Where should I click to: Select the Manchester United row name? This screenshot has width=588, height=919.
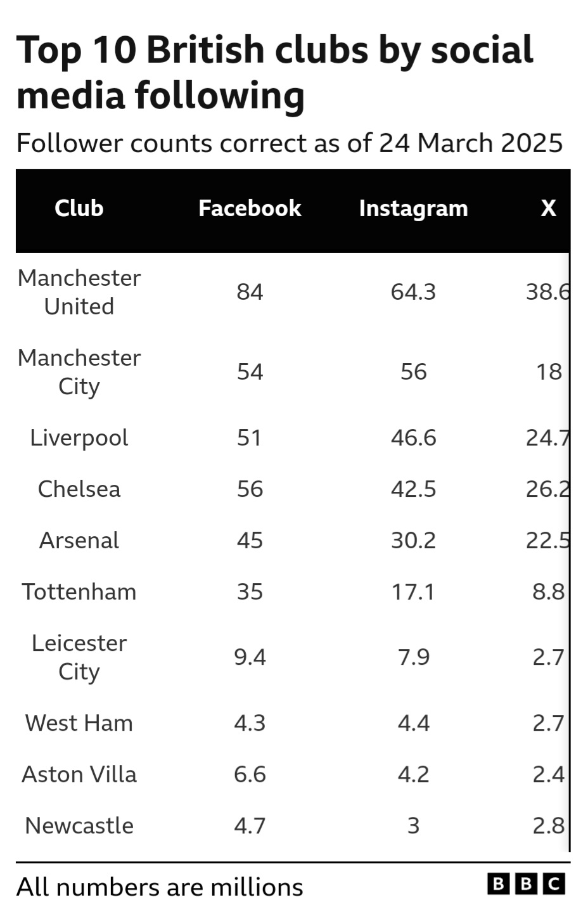(x=79, y=292)
